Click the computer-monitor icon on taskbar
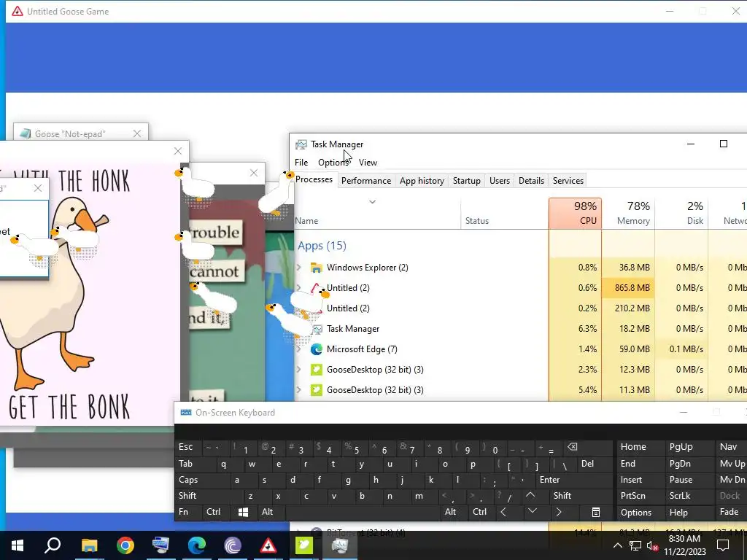Image resolution: width=747 pixels, height=560 pixels. pyautogui.click(x=160, y=545)
